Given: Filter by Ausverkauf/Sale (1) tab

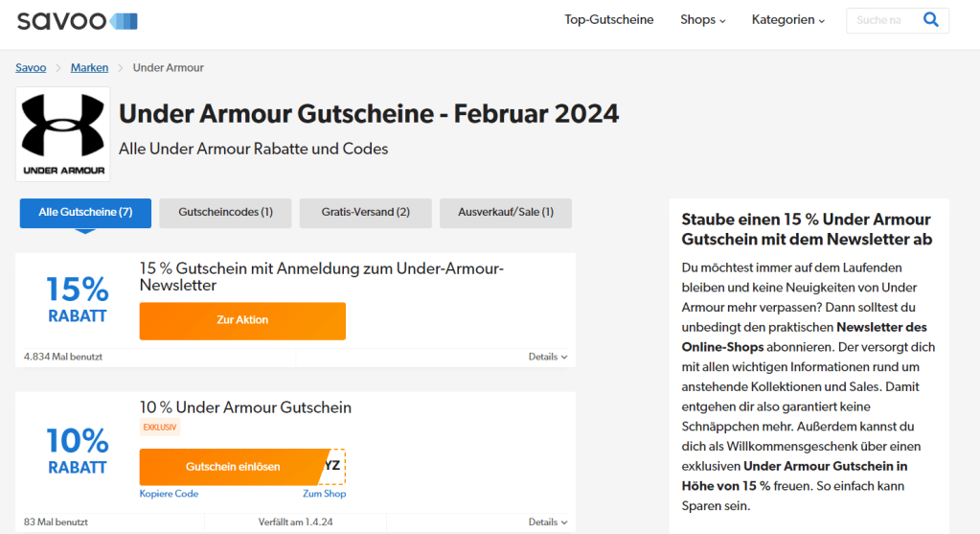Looking at the screenshot, I should pos(505,213).
